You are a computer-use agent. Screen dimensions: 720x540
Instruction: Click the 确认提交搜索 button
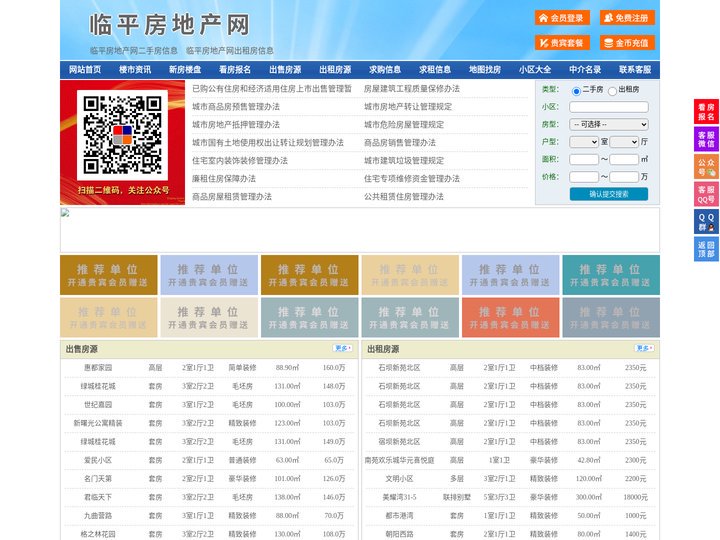(x=609, y=194)
